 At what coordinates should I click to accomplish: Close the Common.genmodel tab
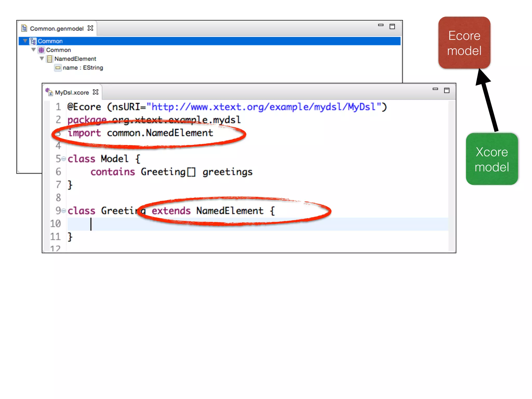pyautogui.click(x=90, y=28)
